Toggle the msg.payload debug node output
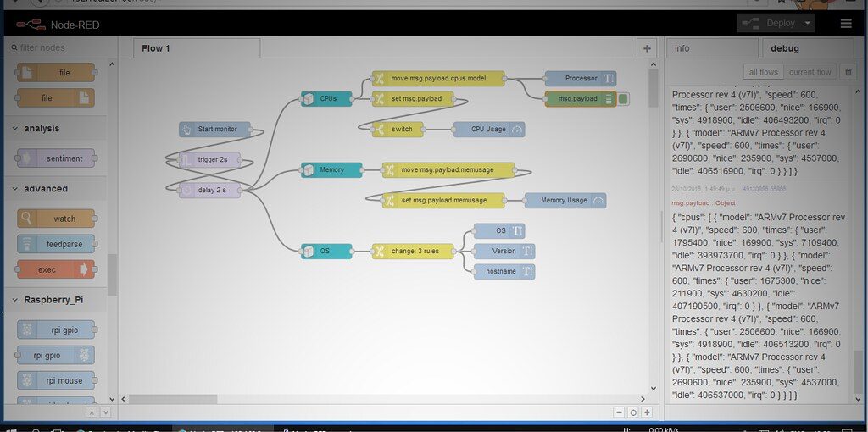 coord(624,99)
